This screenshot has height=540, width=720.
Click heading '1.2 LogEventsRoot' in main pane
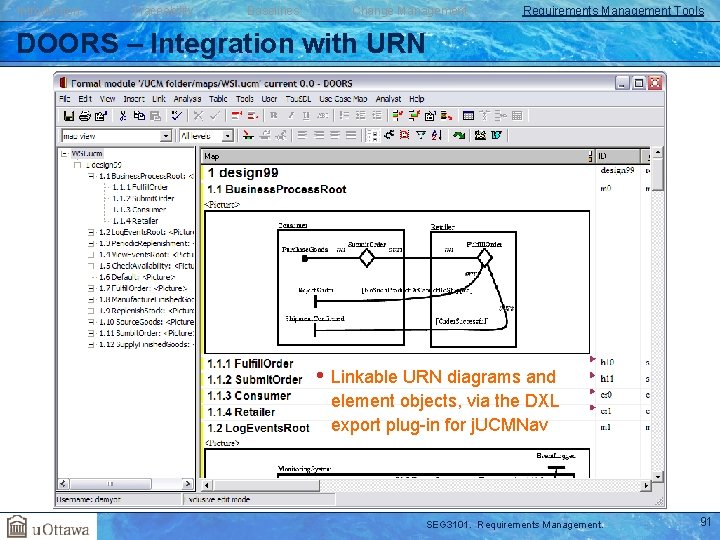point(258,428)
